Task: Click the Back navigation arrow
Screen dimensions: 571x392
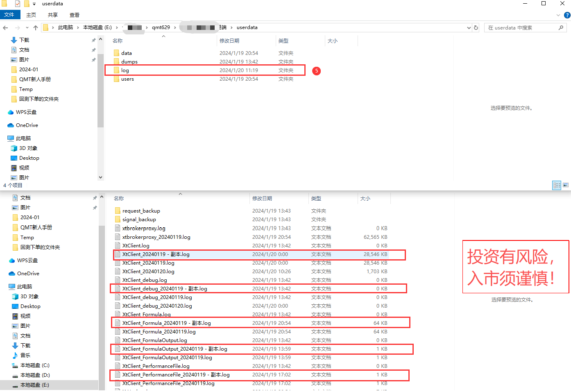Action: [5, 28]
